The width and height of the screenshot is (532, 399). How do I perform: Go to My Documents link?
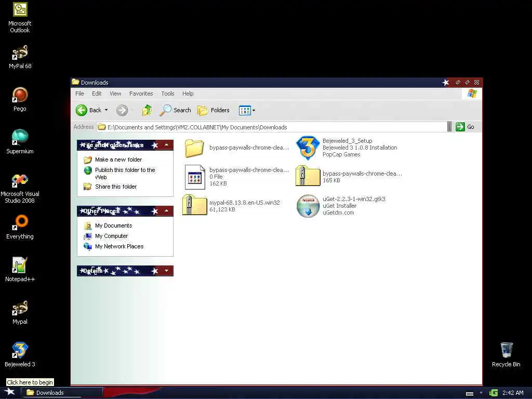114,225
